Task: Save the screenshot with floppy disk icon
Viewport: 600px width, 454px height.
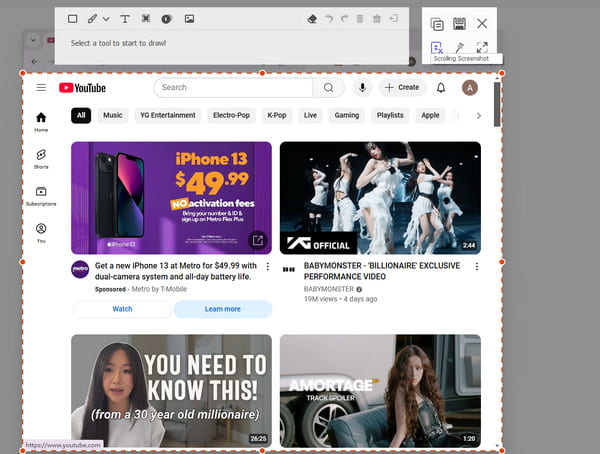Action: [x=459, y=24]
